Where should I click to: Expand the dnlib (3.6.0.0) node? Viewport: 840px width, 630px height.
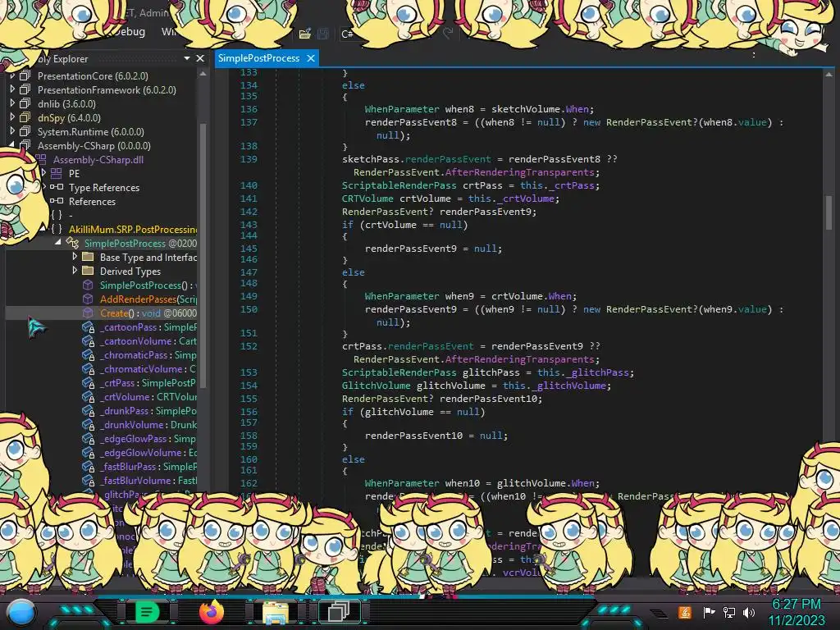pos(12,103)
